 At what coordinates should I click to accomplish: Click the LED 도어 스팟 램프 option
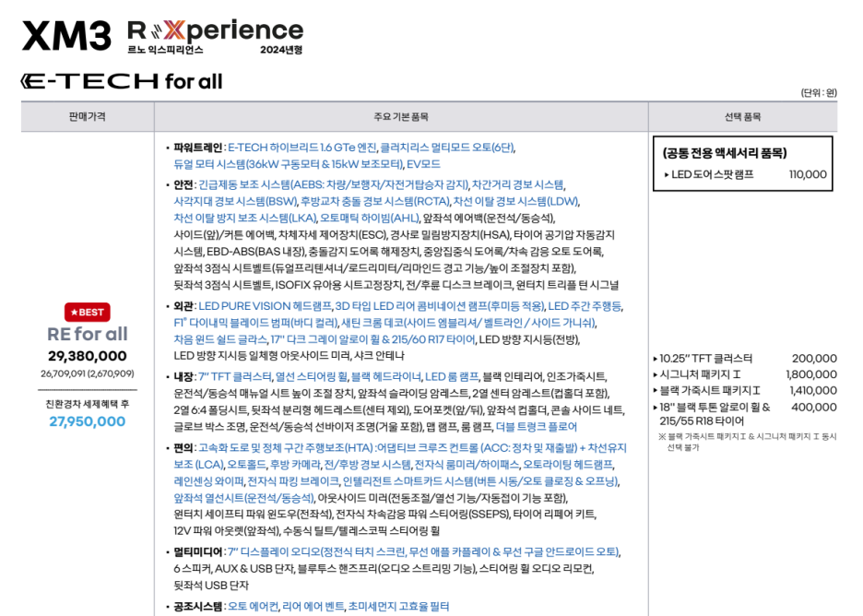tap(712, 174)
